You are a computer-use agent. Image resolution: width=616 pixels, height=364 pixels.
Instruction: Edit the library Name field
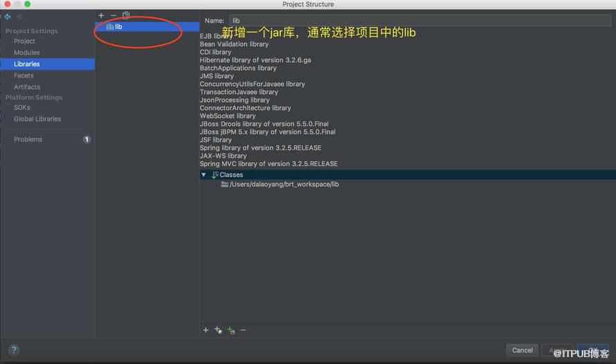(x=420, y=21)
